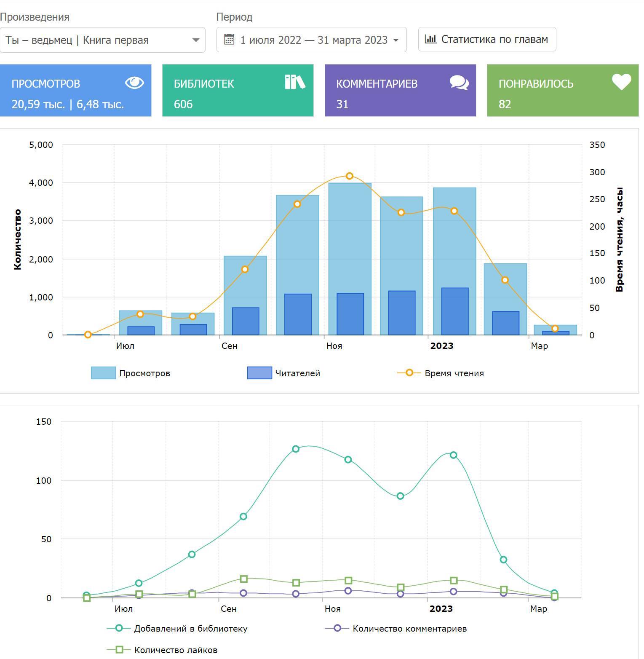644x659 pixels.
Task: Open Статистика по главам
Action: 487,39
